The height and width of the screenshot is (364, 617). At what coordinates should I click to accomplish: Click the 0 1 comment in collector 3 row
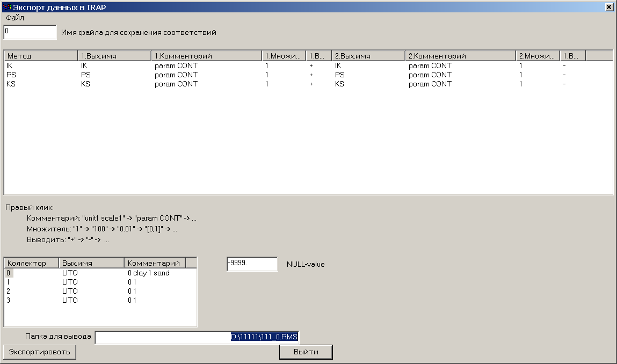[132, 300]
